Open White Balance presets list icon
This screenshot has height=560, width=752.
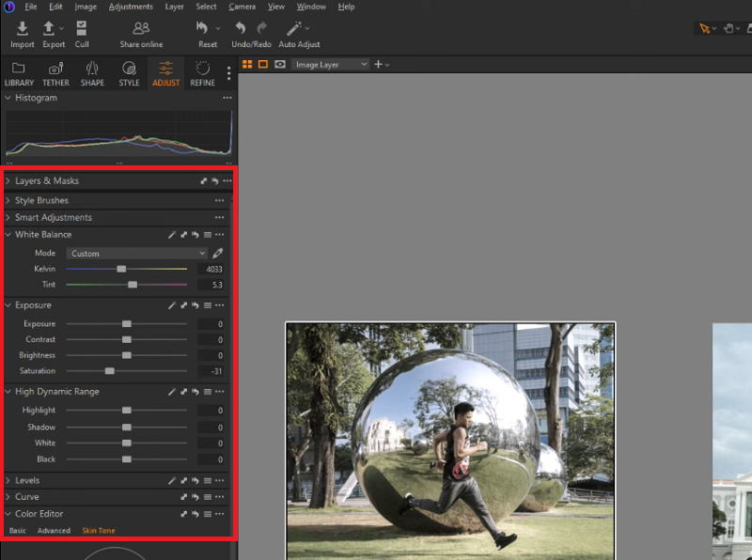208,235
